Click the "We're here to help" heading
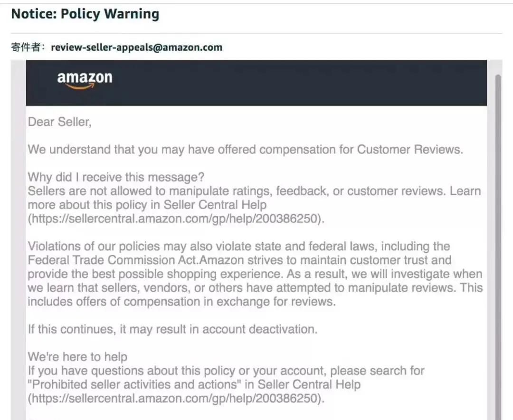 point(77,356)
